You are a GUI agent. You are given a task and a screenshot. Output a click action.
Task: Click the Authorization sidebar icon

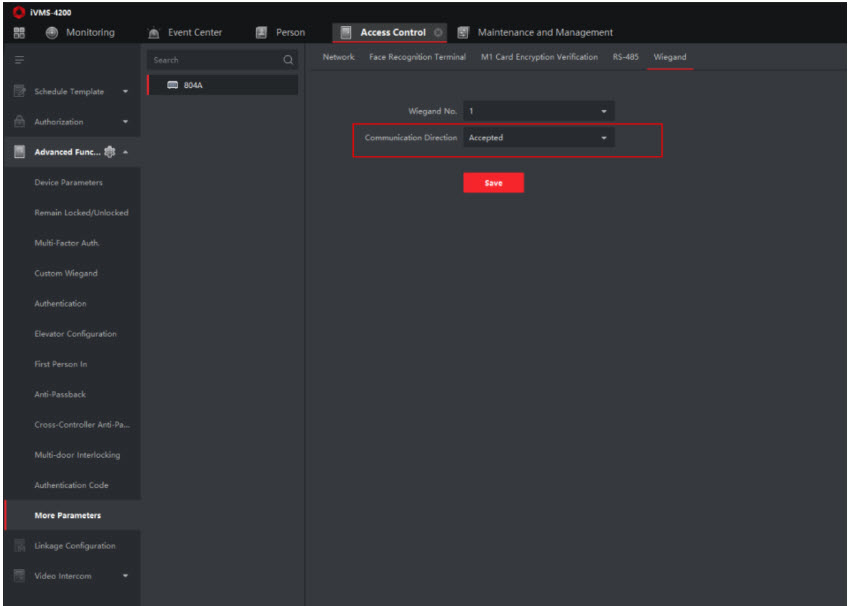(x=18, y=122)
